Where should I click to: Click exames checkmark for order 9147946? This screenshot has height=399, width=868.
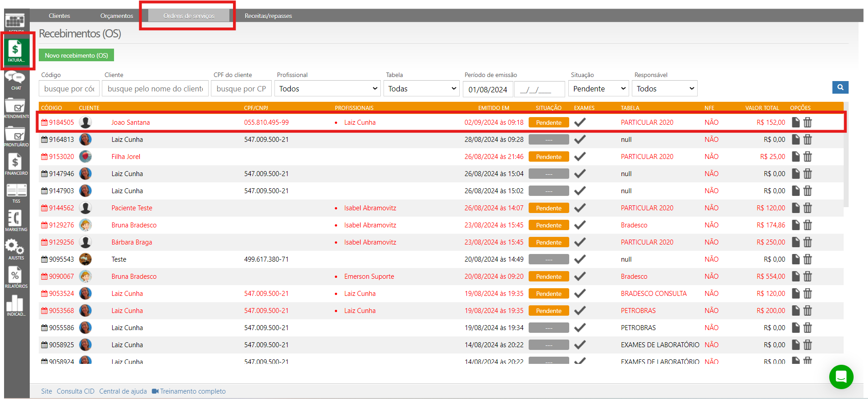(x=580, y=174)
